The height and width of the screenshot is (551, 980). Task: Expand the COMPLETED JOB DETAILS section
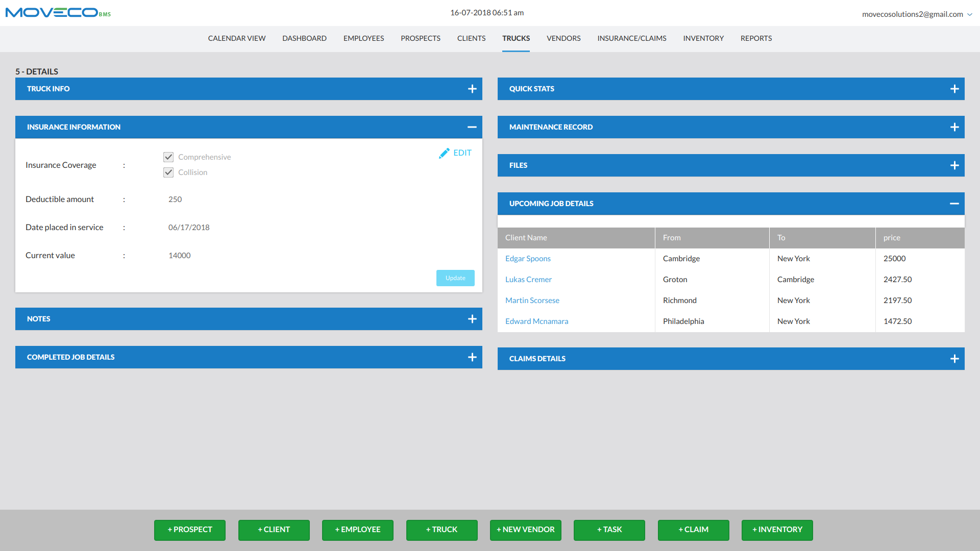(x=472, y=357)
